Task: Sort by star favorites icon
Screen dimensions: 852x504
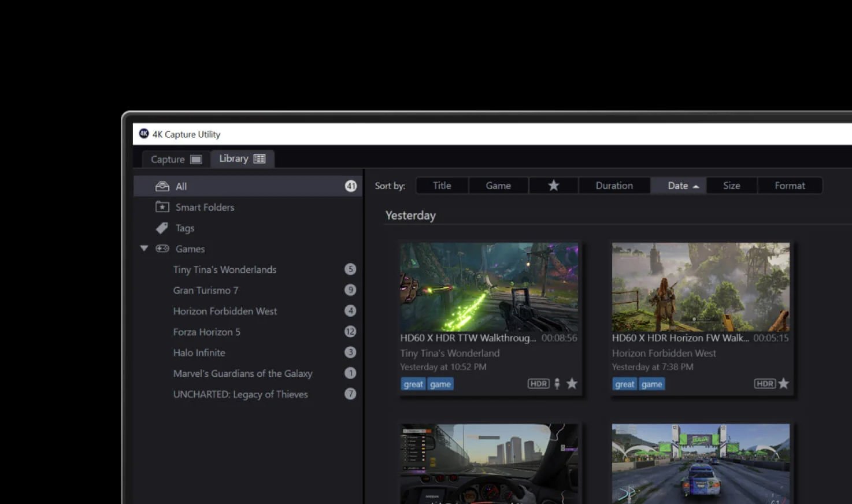Action: (x=553, y=186)
